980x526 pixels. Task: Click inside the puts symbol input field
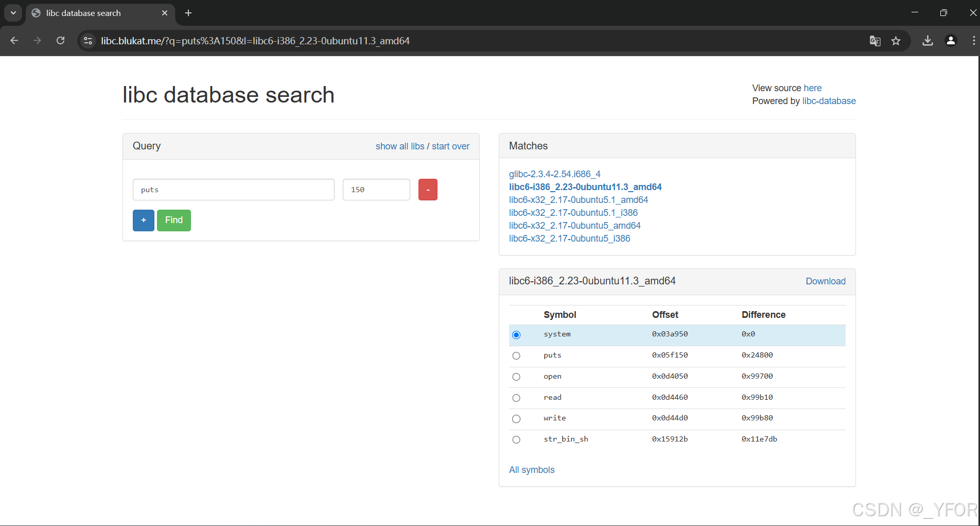click(x=233, y=190)
